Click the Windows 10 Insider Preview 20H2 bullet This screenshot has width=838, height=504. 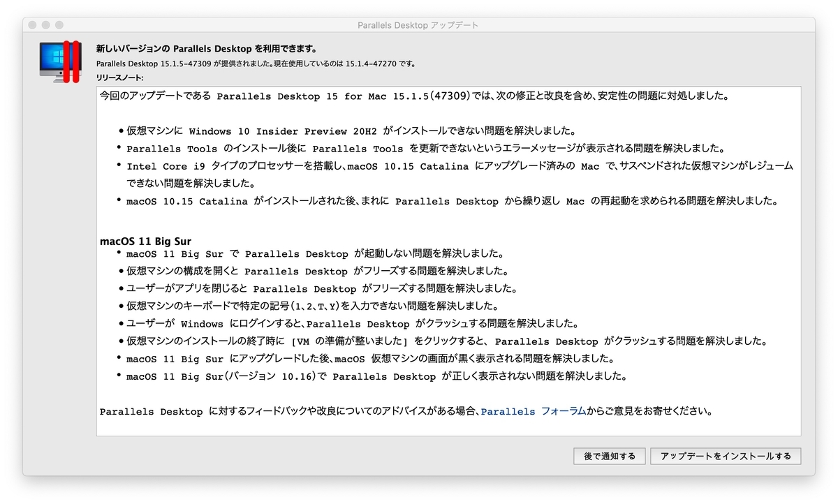point(351,131)
